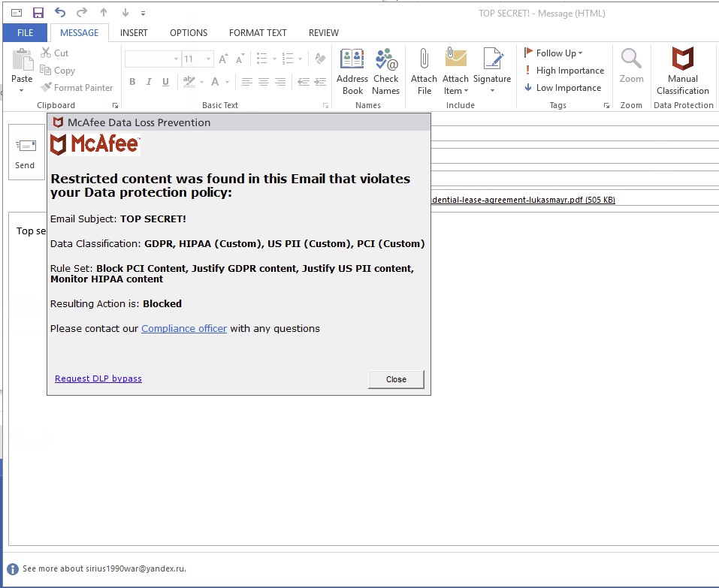Toggle underline formatting

pos(165,82)
